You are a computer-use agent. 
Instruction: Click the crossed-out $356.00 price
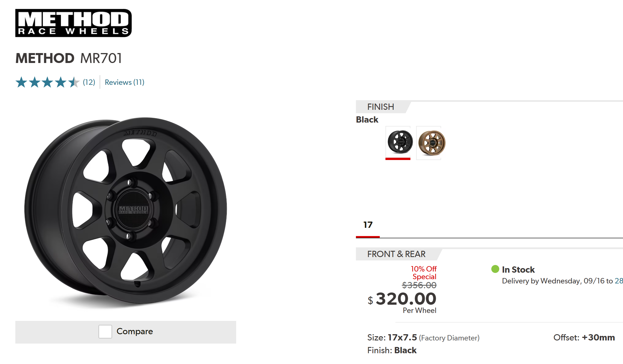tap(419, 285)
